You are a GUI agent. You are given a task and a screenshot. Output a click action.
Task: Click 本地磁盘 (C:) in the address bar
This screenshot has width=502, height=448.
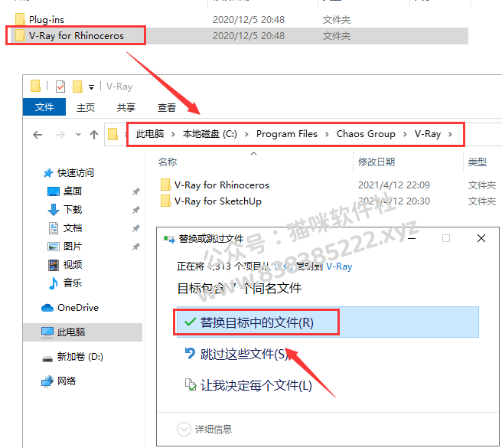click(x=210, y=134)
